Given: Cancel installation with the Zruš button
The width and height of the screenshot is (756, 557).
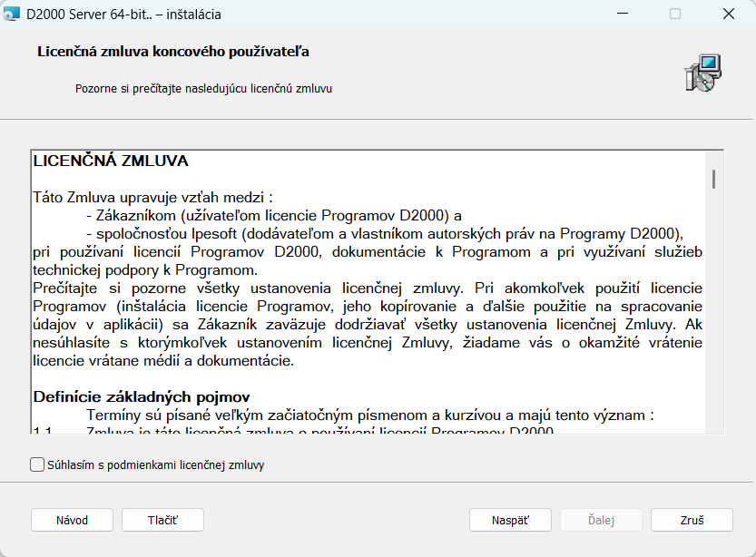Looking at the screenshot, I should [x=692, y=520].
